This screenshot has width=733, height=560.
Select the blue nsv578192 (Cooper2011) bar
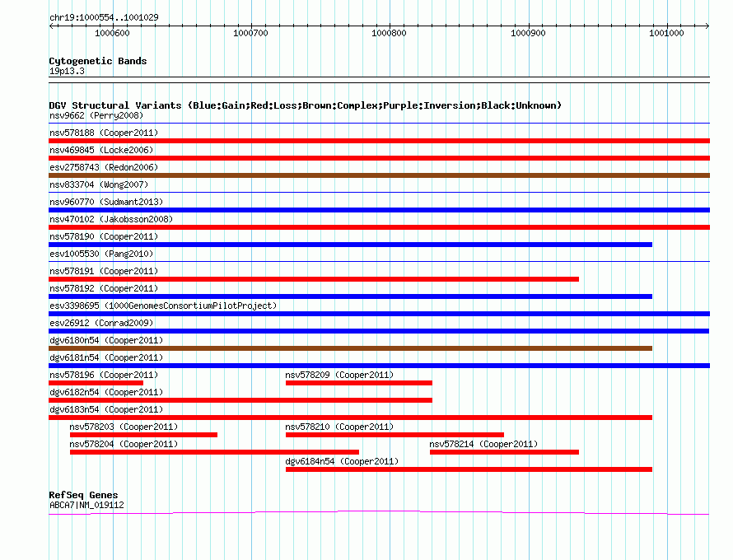[350, 296]
